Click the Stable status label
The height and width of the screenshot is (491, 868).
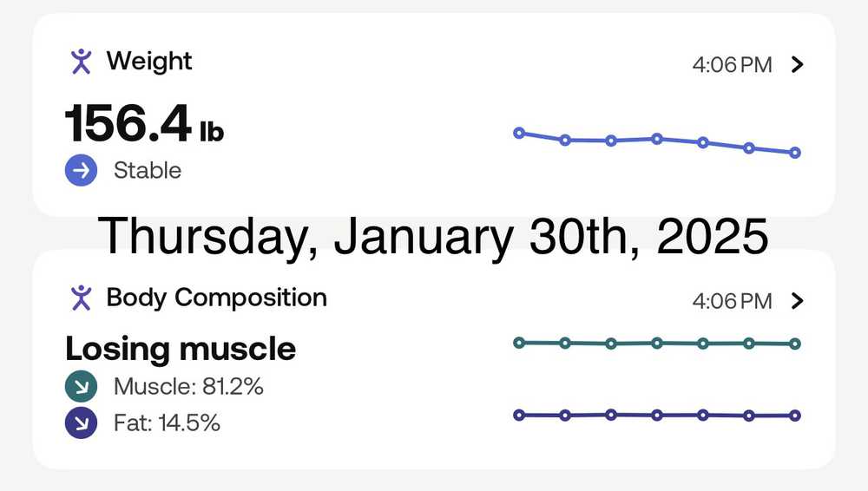[x=148, y=171]
